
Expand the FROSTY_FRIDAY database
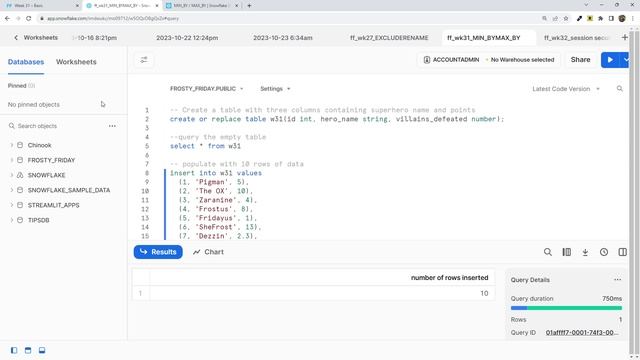11,160
